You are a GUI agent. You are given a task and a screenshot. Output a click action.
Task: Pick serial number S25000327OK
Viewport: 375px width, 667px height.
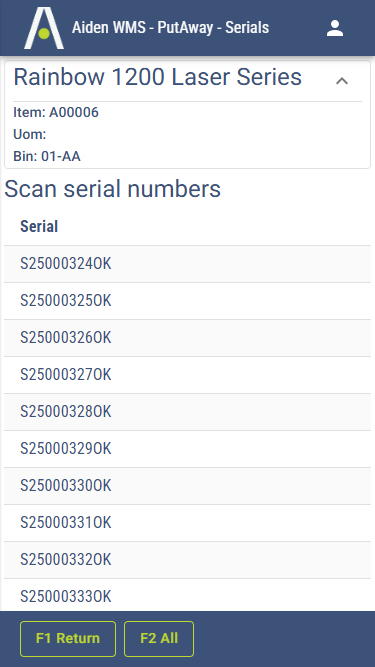point(188,375)
